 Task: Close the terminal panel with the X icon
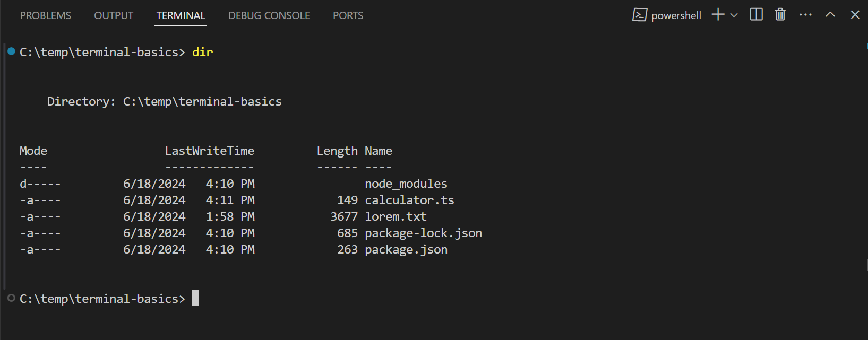(855, 14)
